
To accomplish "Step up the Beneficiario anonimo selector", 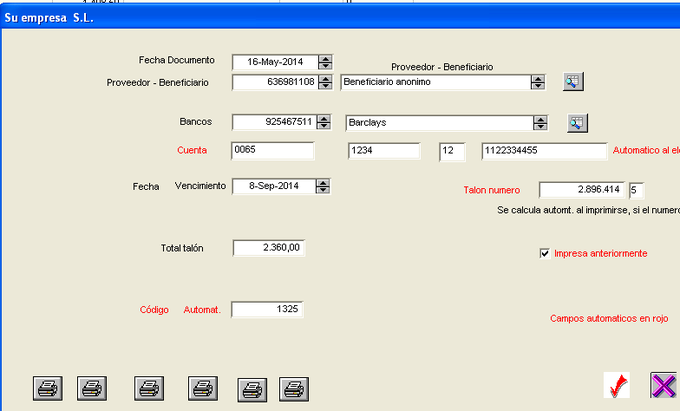I will point(538,78).
